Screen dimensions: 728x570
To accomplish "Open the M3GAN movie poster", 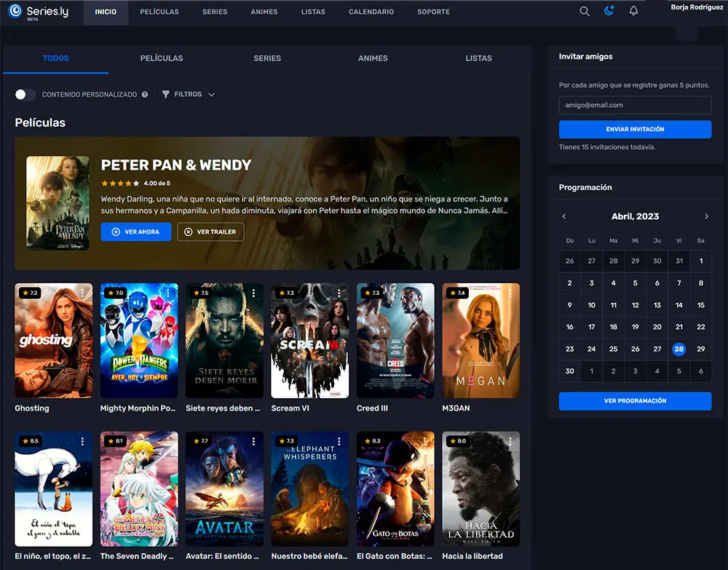I will (x=480, y=340).
